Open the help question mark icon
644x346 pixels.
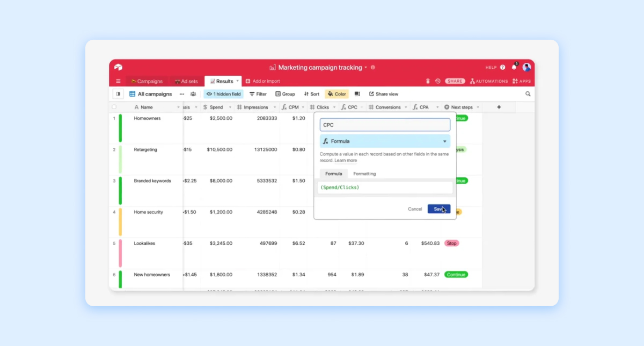pos(503,68)
